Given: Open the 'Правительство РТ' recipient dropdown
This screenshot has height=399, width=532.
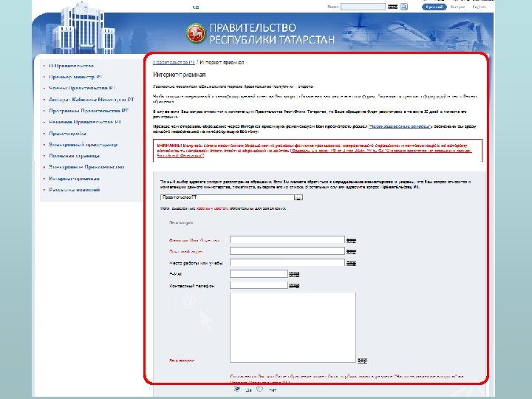Looking at the screenshot, I should coord(232,197).
